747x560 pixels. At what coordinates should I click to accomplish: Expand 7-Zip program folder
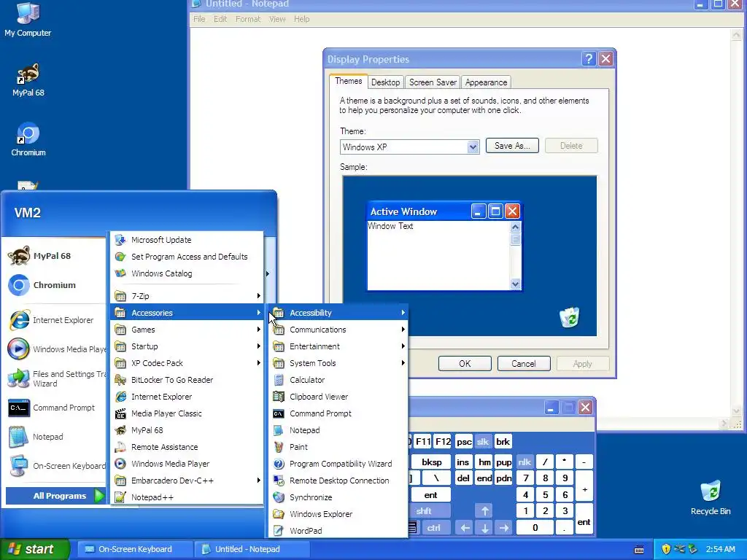187,296
